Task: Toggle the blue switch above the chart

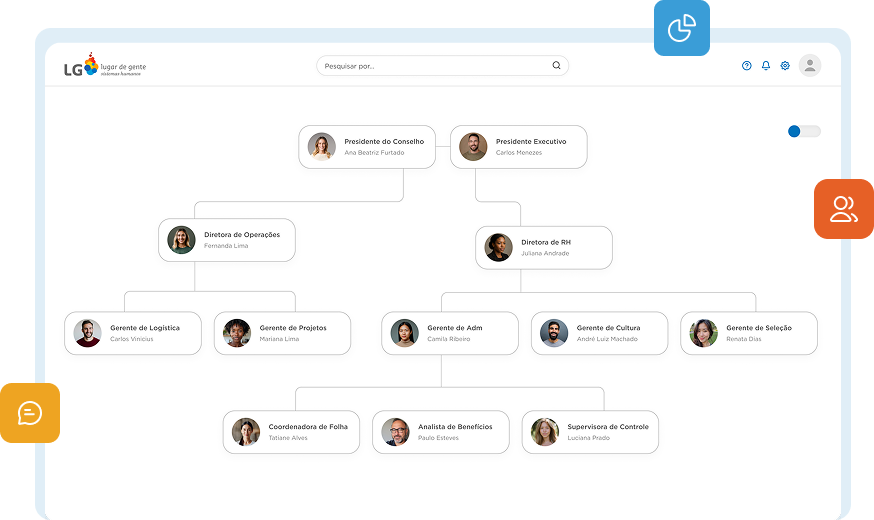Action: [x=803, y=131]
